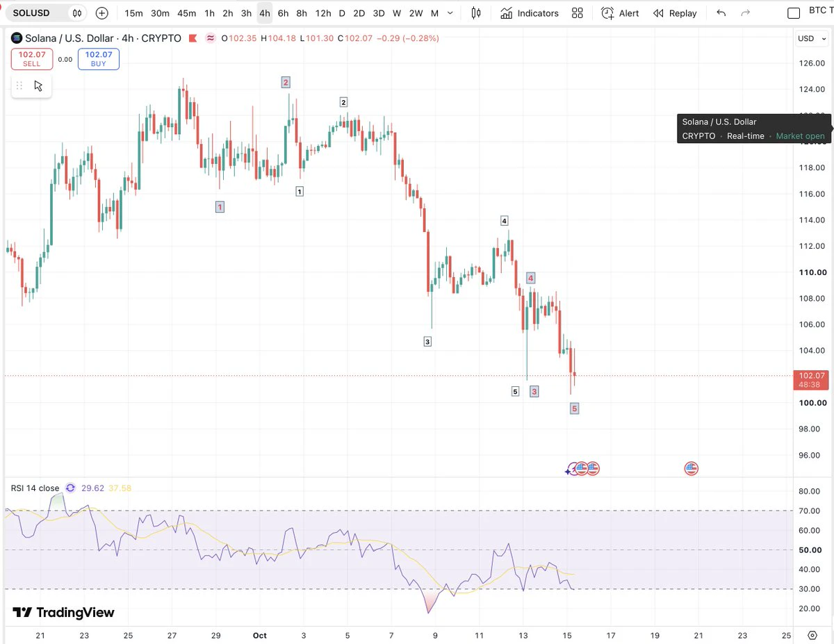Screen dimensions: 834x644
Task: Select the 1h interval
Action: click(x=209, y=13)
